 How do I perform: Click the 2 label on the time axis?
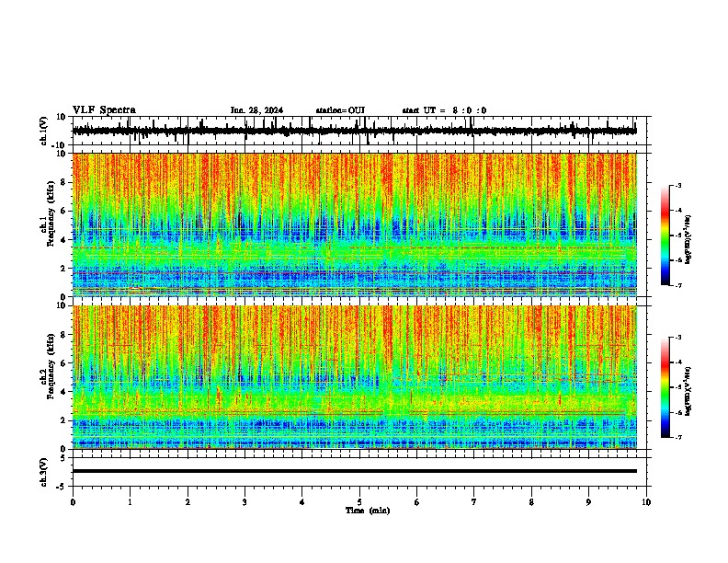point(188,502)
